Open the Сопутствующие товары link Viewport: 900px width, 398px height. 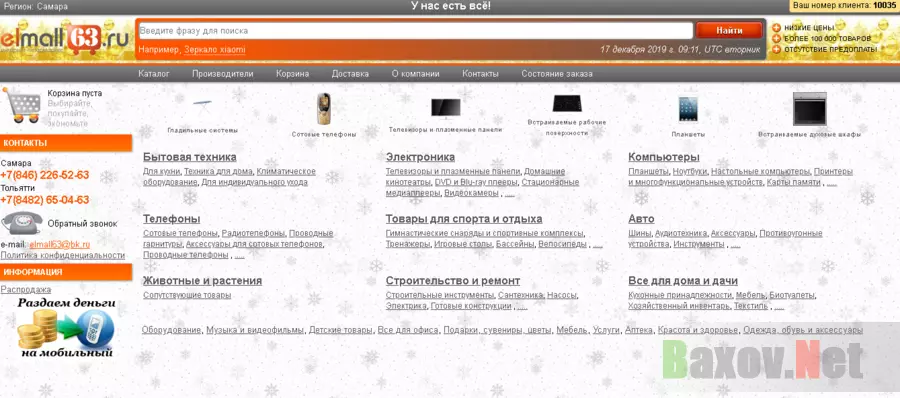tap(187, 295)
